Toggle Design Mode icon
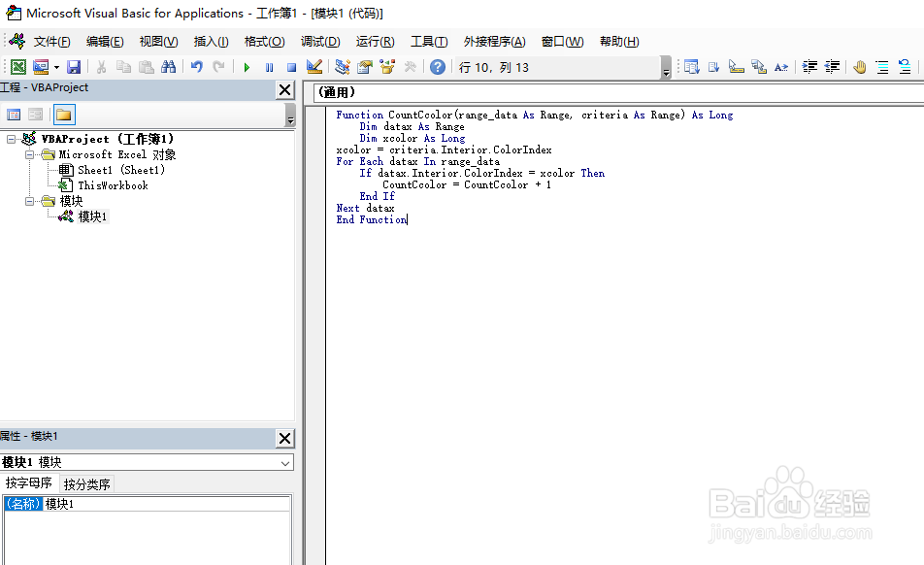The height and width of the screenshot is (565, 924). tap(314, 67)
